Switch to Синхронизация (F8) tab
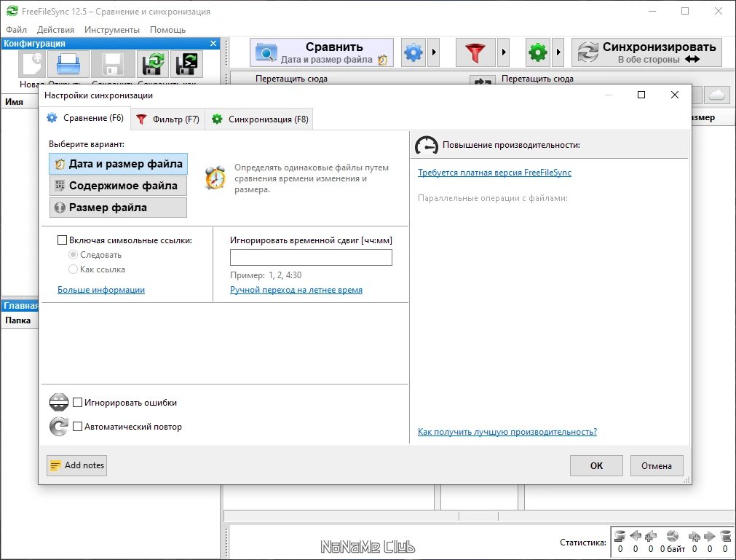The width and height of the screenshot is (736, 560). (x=260, y=119)
